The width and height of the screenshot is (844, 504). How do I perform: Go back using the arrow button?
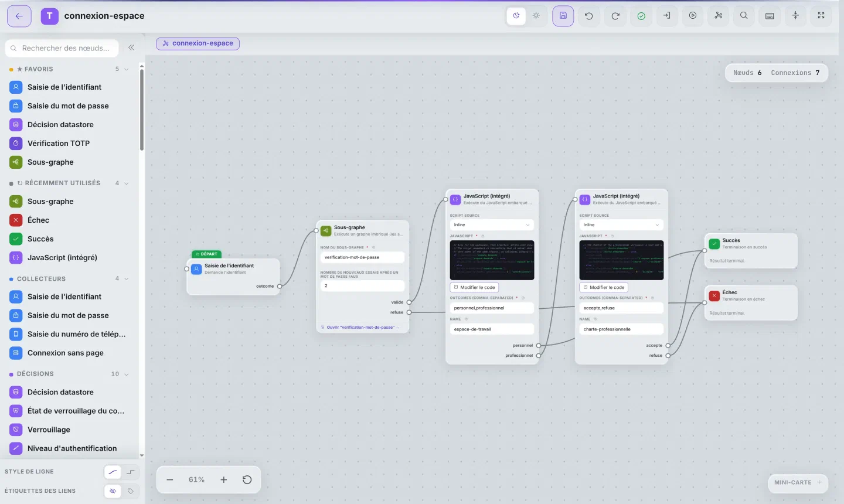click(x=19, y=16)
